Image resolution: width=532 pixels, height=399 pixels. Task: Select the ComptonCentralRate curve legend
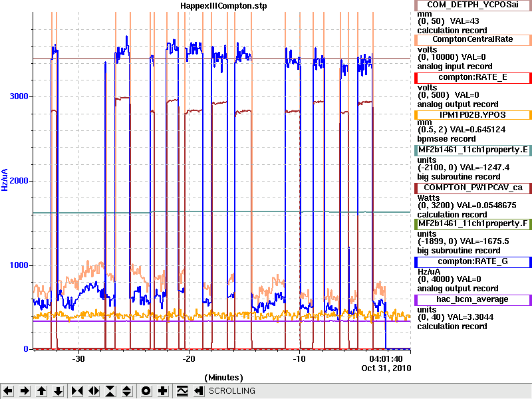(x=473, y=40)
